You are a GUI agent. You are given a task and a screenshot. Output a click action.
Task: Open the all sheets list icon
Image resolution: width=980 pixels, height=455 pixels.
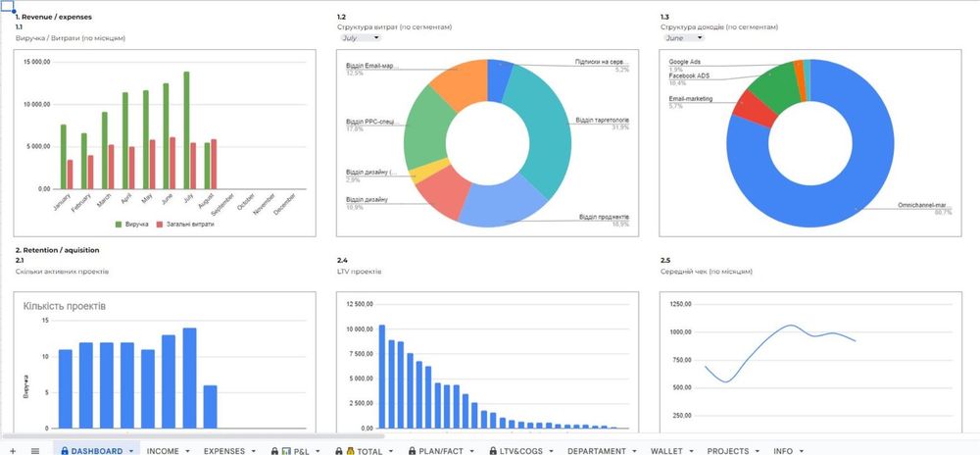click(35, 451)
